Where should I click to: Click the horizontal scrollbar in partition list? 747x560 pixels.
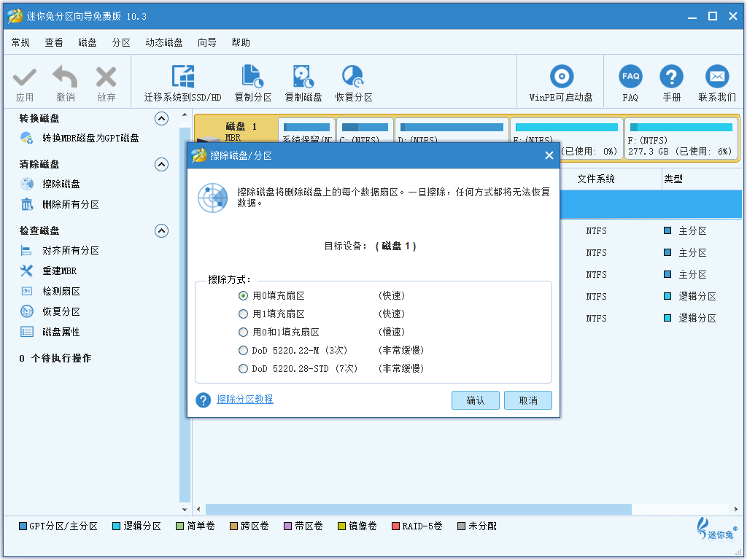tap(418, 509)
